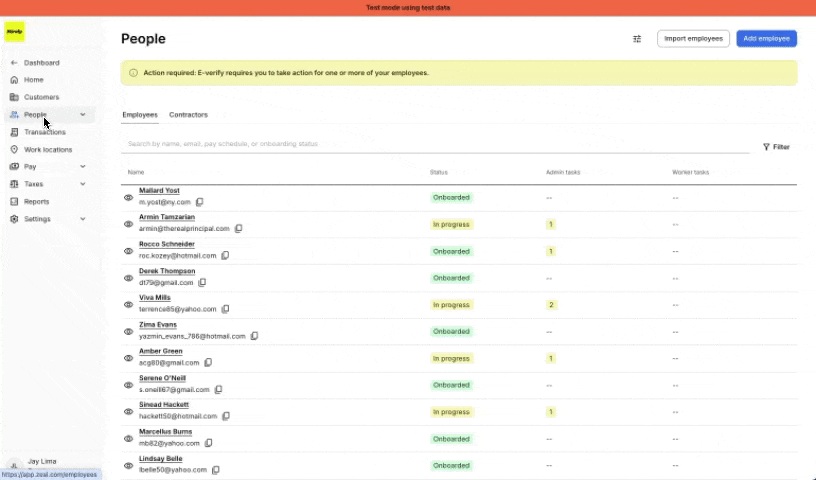The height and width of the screenshot is (480, 816).
Task: Focus the employee search field
Action: click(x=435, y=144)
